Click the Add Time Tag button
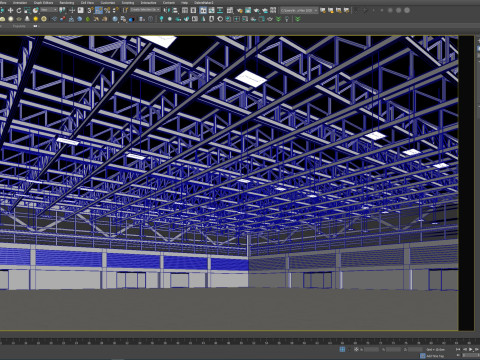This screenshot has height=360, width=480. [x=432, y=356]
